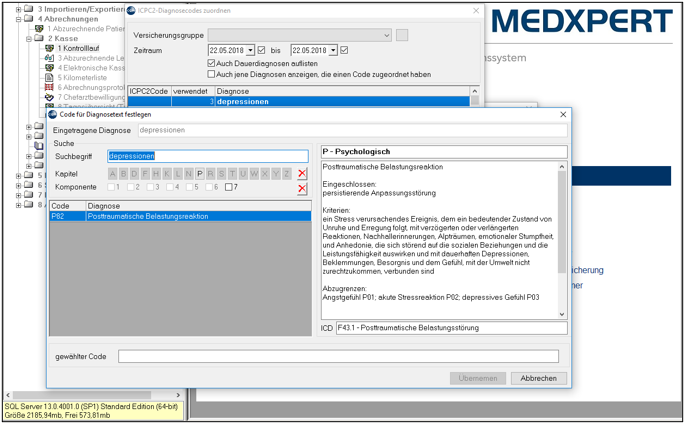Toggle checkbox next to Zeitraum start date
The width and height of the screenshot is (685, 424).
tap(261, 50)
